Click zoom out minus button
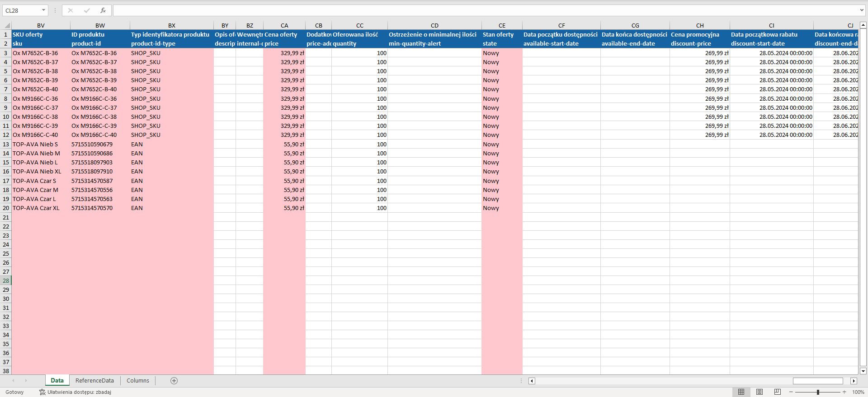 pos(791,392)
